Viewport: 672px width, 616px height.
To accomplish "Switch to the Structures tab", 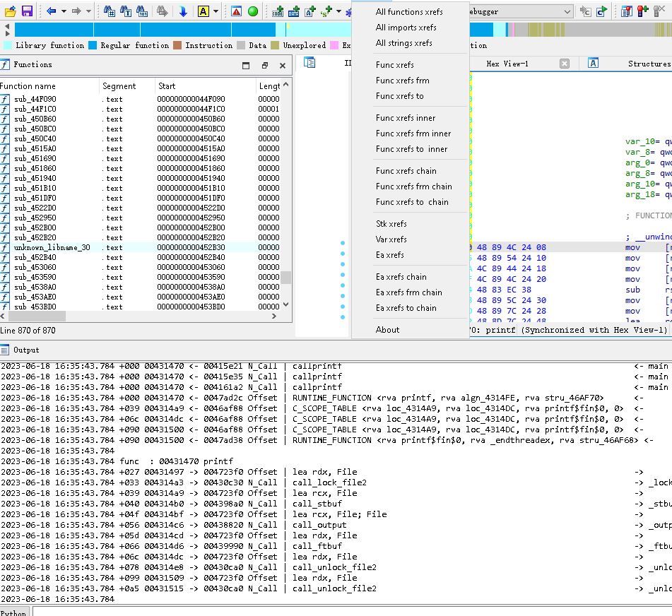I will [648, 64].
